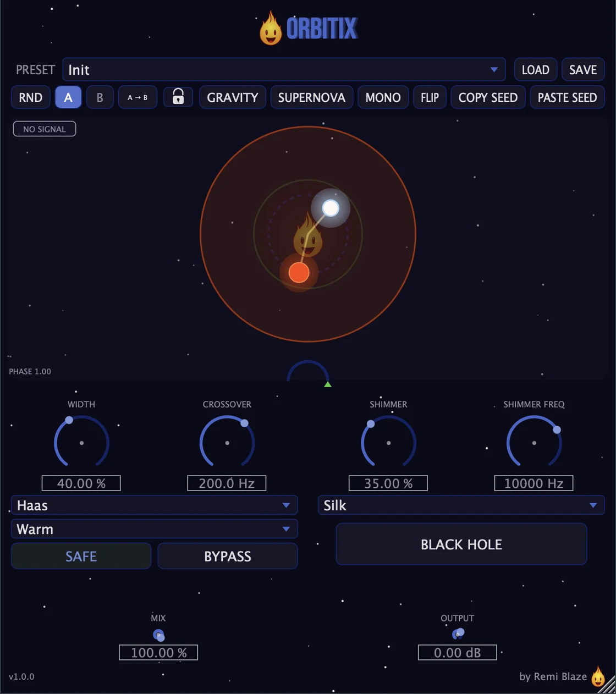Viewport: 616px width, 694px height.
Task: Click the RND randomize button
Action: tap(31, 97)
